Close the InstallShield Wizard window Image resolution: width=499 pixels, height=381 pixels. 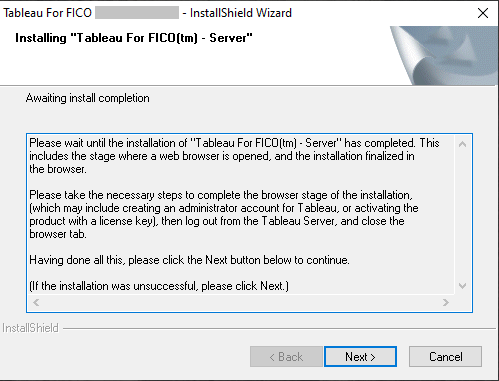pos(483,13)
